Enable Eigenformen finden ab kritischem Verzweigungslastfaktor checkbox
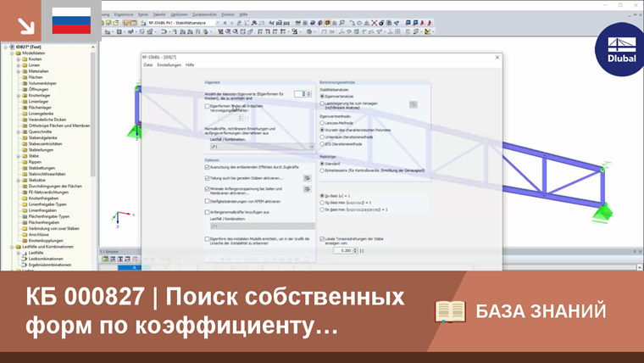Image resolution: width=644 pixels, height=363 pixels. (207, 106)
